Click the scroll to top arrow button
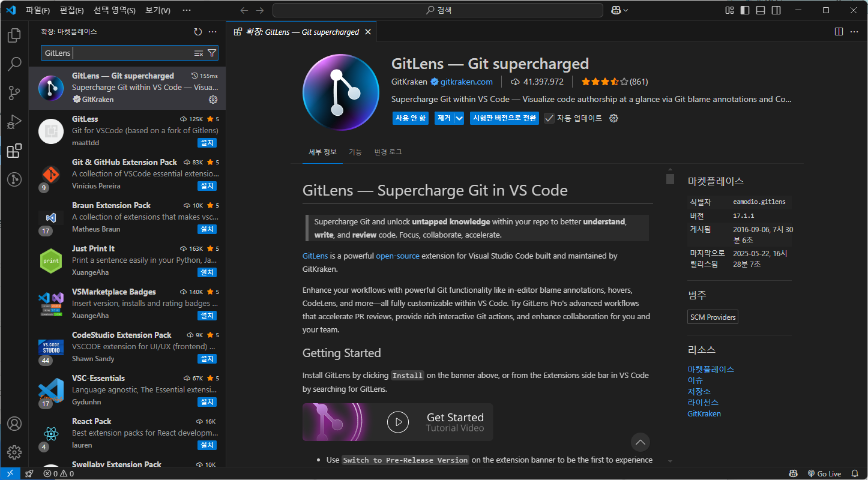 pyautogui.click(x=640, y=443)
